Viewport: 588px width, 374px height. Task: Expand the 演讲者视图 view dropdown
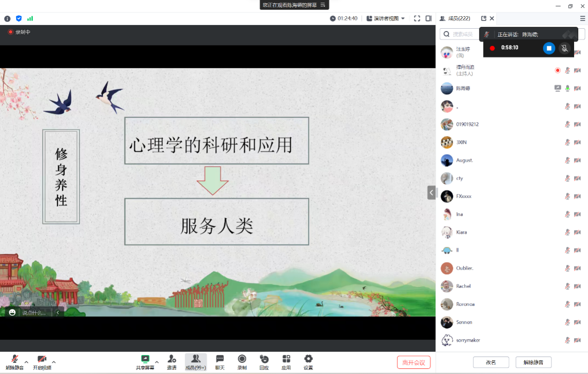coord(386,19)
